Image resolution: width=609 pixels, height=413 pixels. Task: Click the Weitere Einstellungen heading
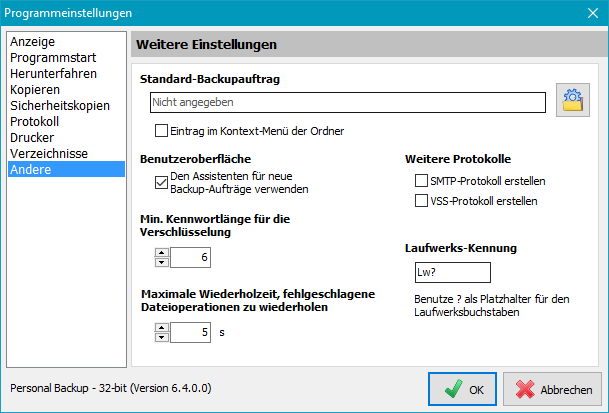206,44
